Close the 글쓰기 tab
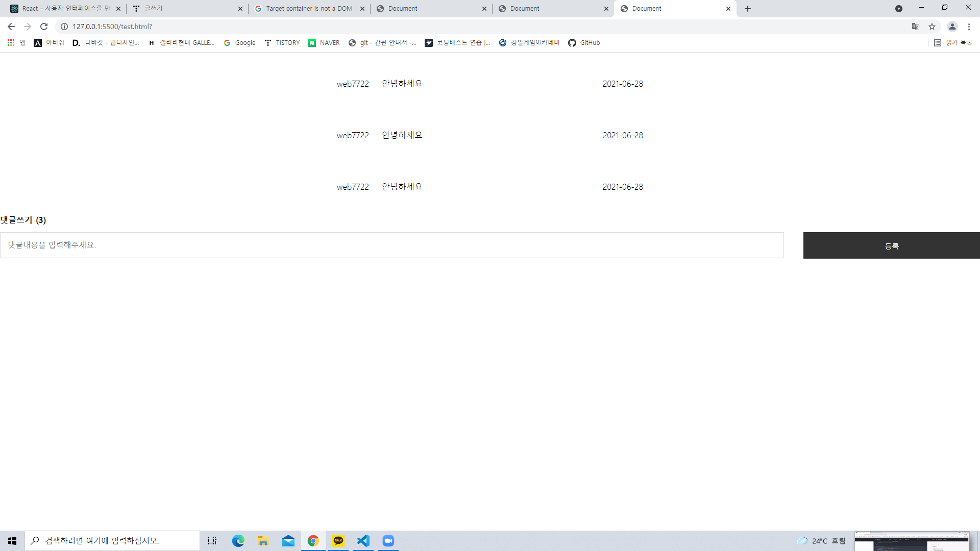The width and height of the screenshot is (980, 551). click(240, 9)
